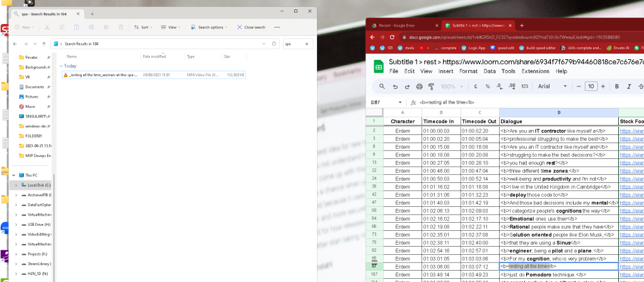Image resolution: width=644 pixels, height=282 pixels.
Task: Open the Sort dropdown in File Explorer
Action: (x=142, y=27)
